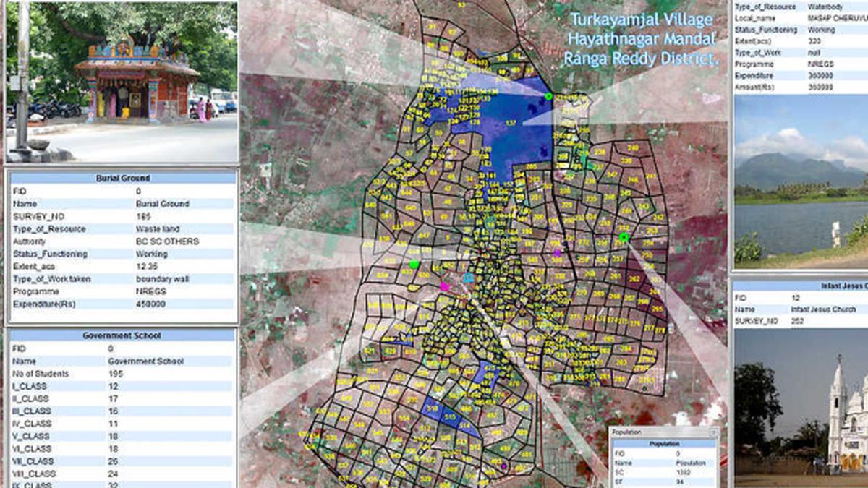Select the green dot marker west of village center

point(414,265)
